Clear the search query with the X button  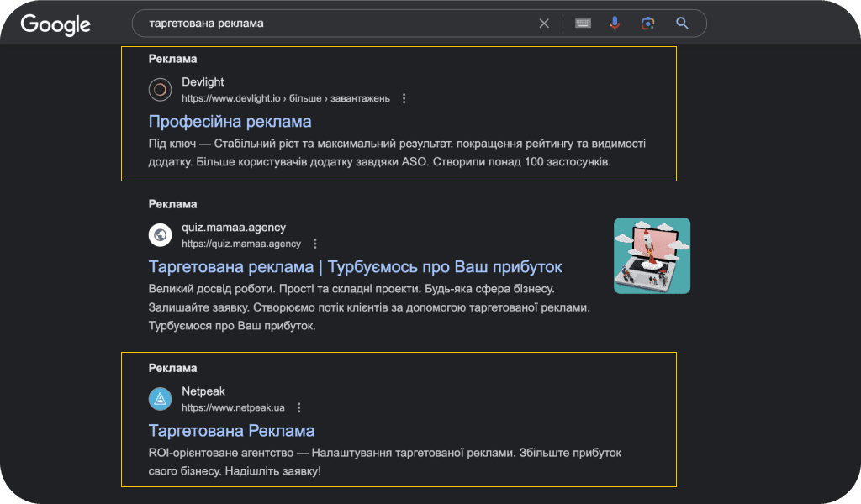tap(544, 23)
